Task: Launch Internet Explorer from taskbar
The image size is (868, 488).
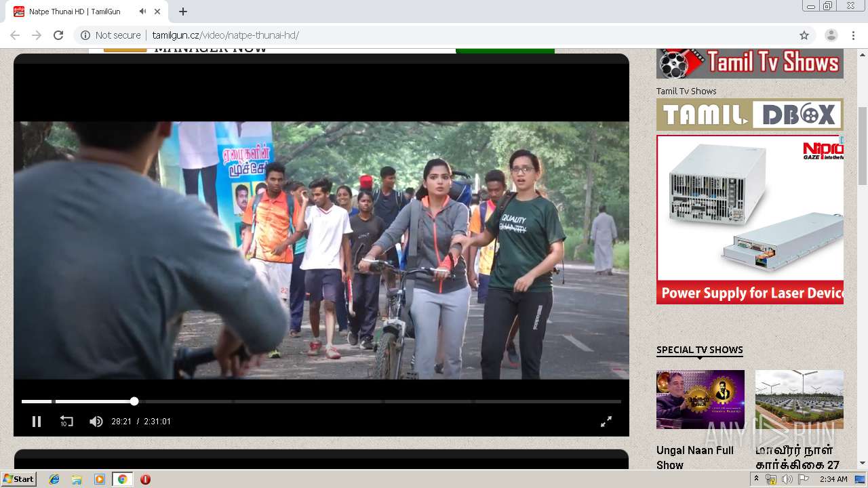Action: (54, 479)
